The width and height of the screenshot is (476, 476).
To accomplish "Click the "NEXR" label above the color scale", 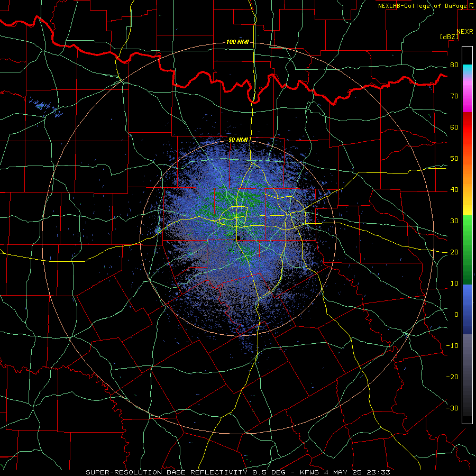I will (464, 32).
